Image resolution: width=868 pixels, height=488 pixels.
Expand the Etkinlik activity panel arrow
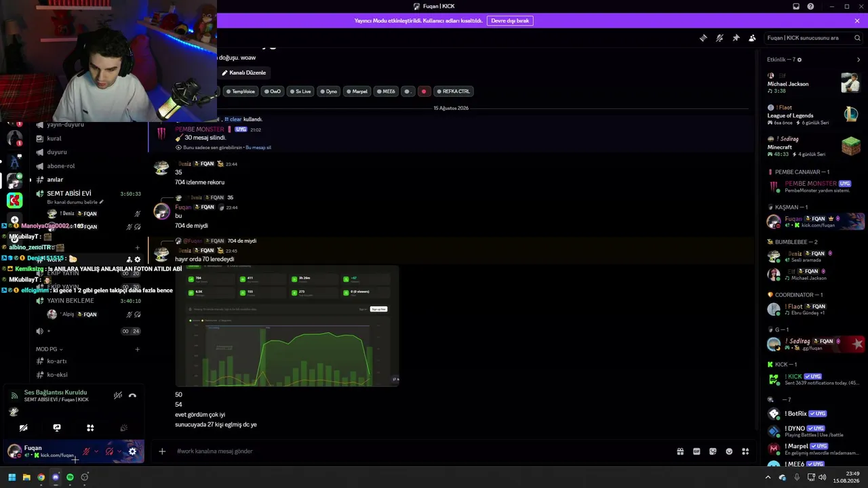click(859, 60)
